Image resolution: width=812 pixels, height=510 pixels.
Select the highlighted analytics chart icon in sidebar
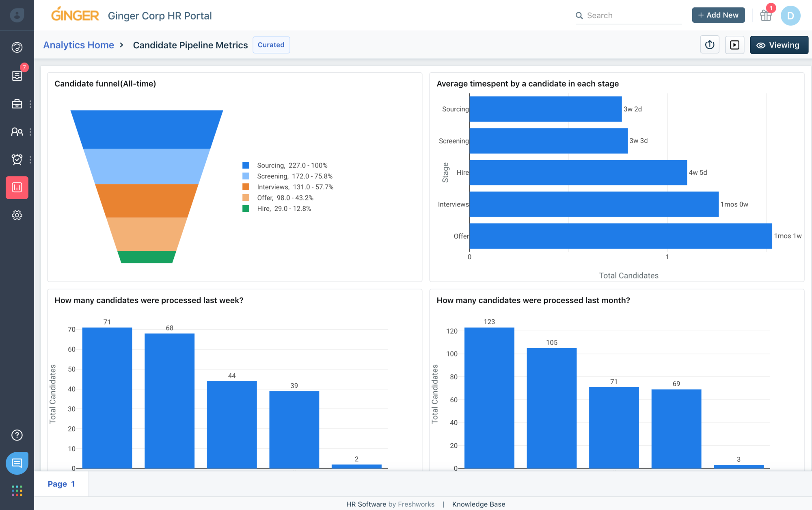(17, 187)
